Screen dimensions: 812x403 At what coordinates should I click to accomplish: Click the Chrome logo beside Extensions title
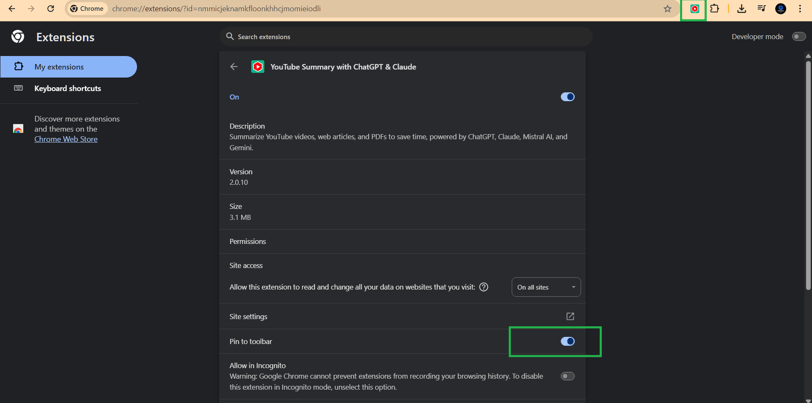coord(17,37)
